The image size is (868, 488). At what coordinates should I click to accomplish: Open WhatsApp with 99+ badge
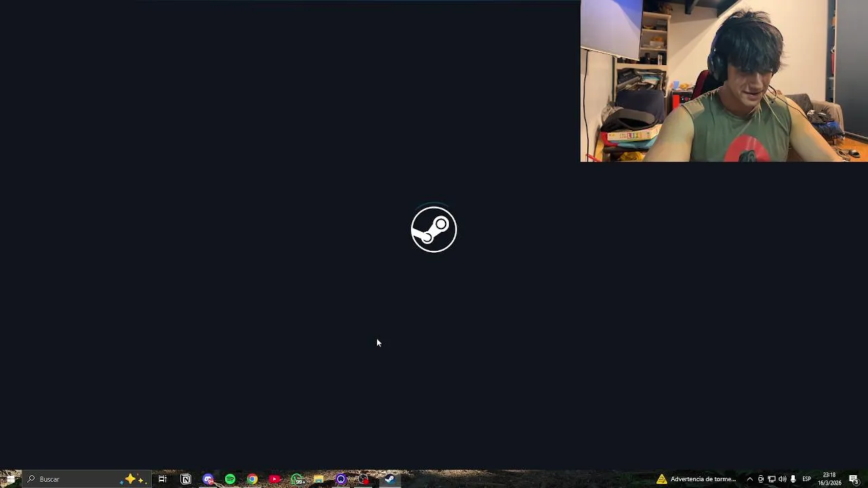297,479
